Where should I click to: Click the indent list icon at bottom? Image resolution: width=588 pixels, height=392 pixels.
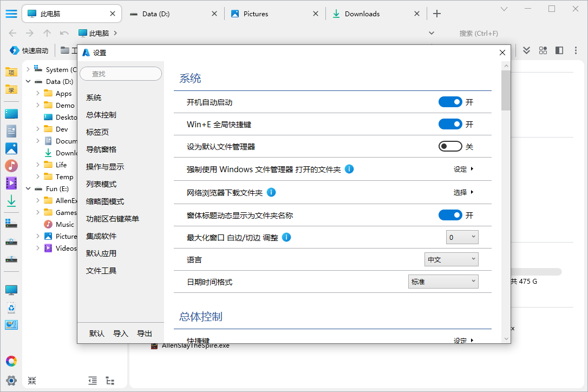point(93,381)
